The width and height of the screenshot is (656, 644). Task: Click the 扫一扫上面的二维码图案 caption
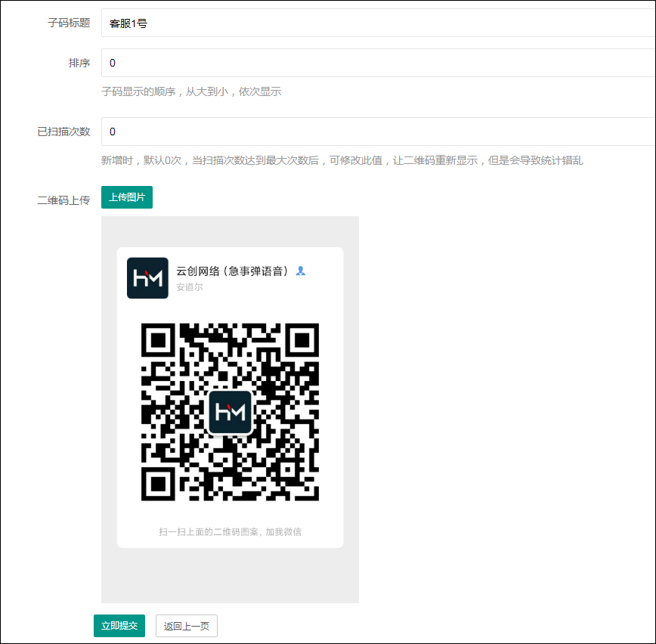click(x=230, y=532)
